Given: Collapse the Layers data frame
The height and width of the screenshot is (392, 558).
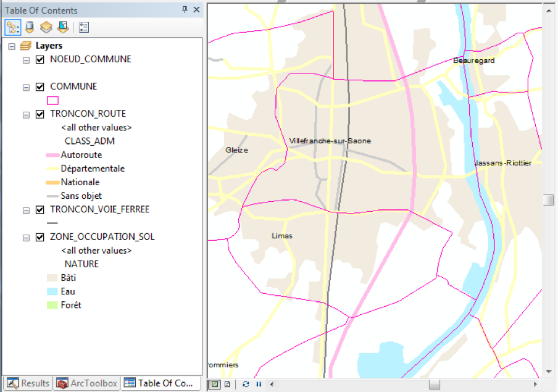Looking at the screenshot, I should click(12, 46).
